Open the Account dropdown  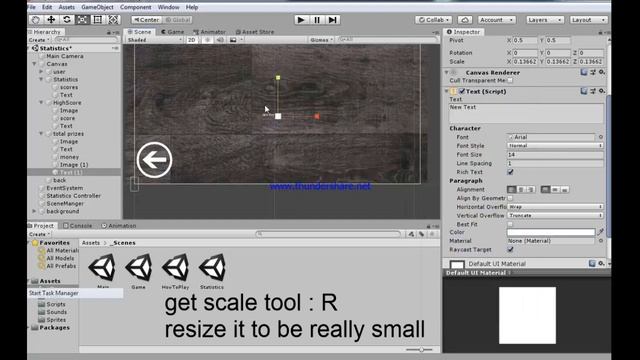click(x=497, y=20)
